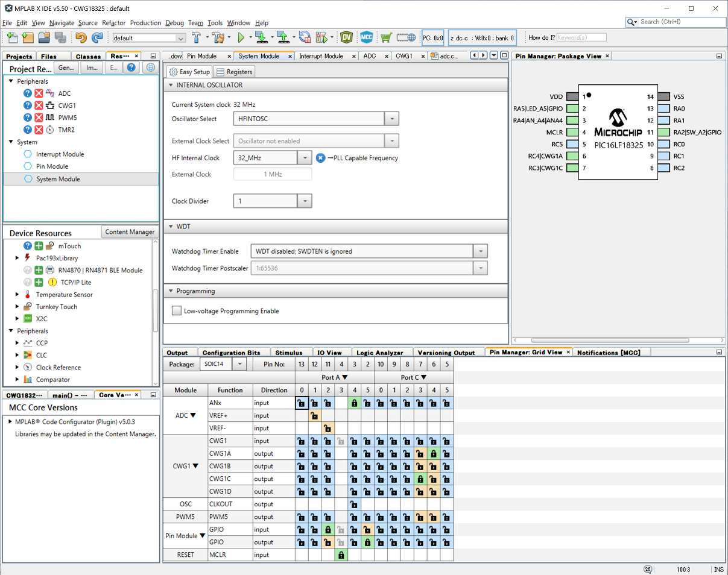Viewport: 728px width, 575px height.
Task: Click the Generate button in Project Resources
Action: [66, 68]
